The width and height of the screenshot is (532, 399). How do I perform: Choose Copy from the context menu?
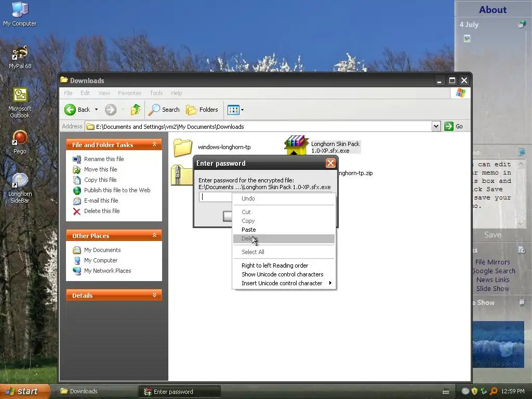284,221
